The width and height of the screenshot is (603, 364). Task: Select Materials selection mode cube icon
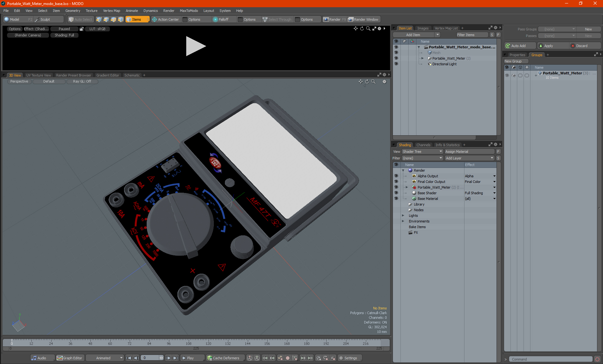121,19
